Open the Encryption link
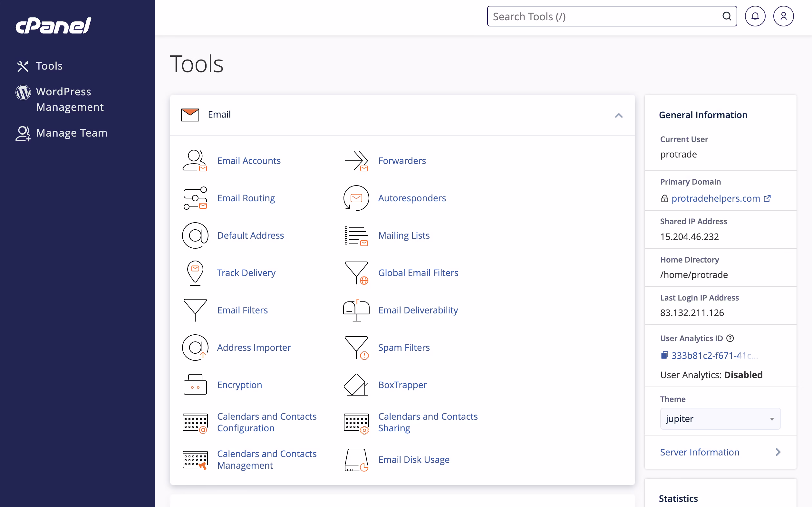This screenshot has width=812, height=507. (x=240, y=385)
